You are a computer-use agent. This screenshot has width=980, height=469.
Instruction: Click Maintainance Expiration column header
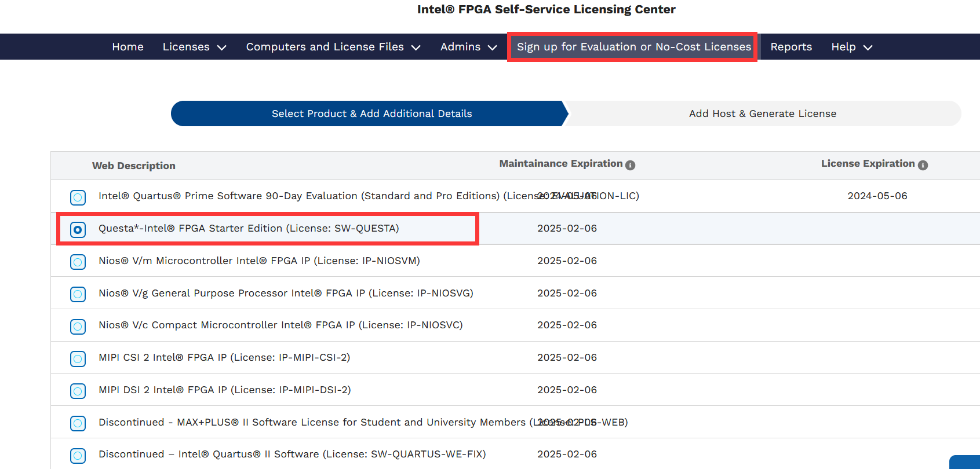[561, 164]
